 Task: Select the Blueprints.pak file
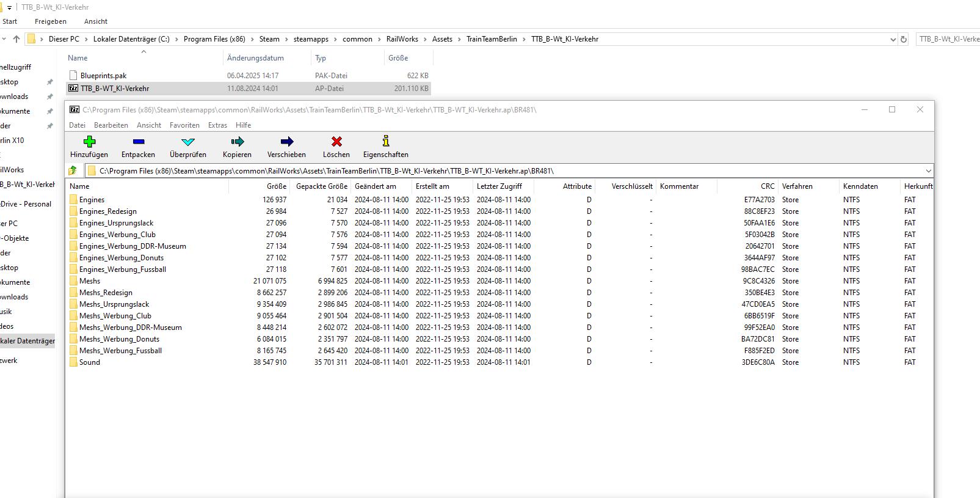(x=103, y=76)
